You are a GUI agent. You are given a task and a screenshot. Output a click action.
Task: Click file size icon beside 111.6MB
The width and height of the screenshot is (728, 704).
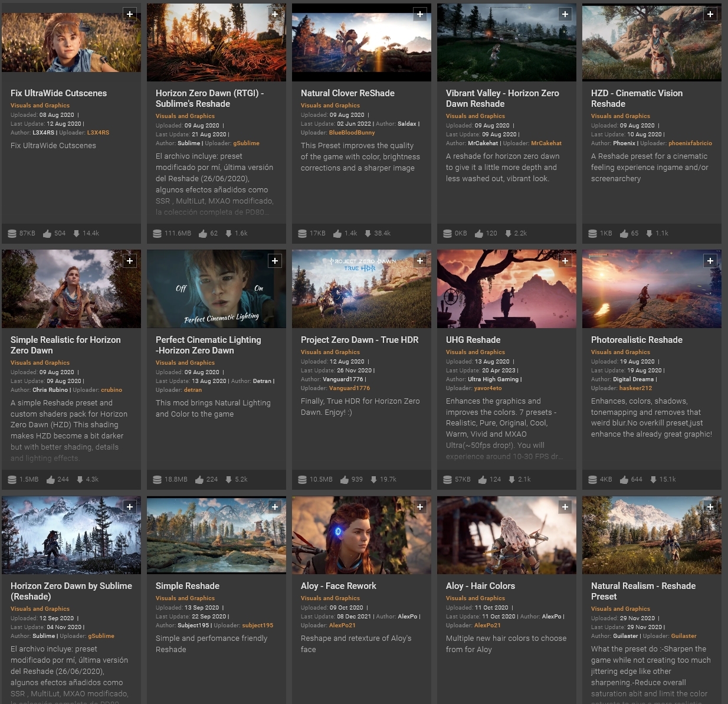click(x=157, y=234)
